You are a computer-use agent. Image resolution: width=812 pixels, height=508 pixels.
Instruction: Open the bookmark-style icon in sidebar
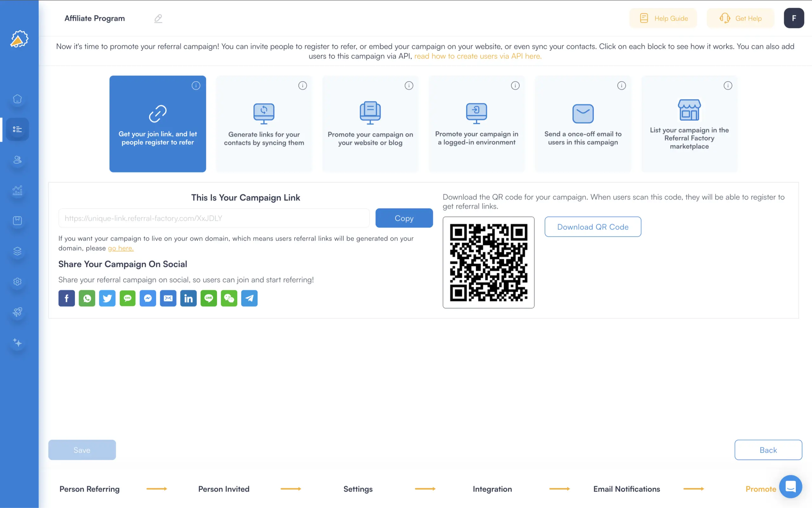17,221
